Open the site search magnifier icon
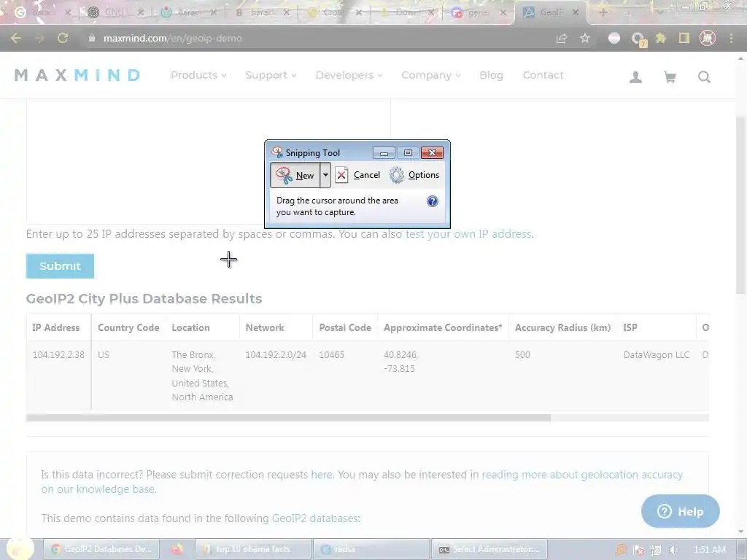Screen dimensions: 747x560 (x=704, y=77)
